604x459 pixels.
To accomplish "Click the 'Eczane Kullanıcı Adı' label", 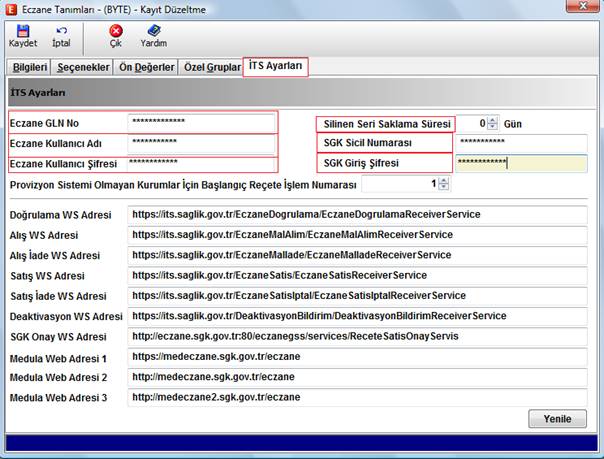I will click(55, 144).
